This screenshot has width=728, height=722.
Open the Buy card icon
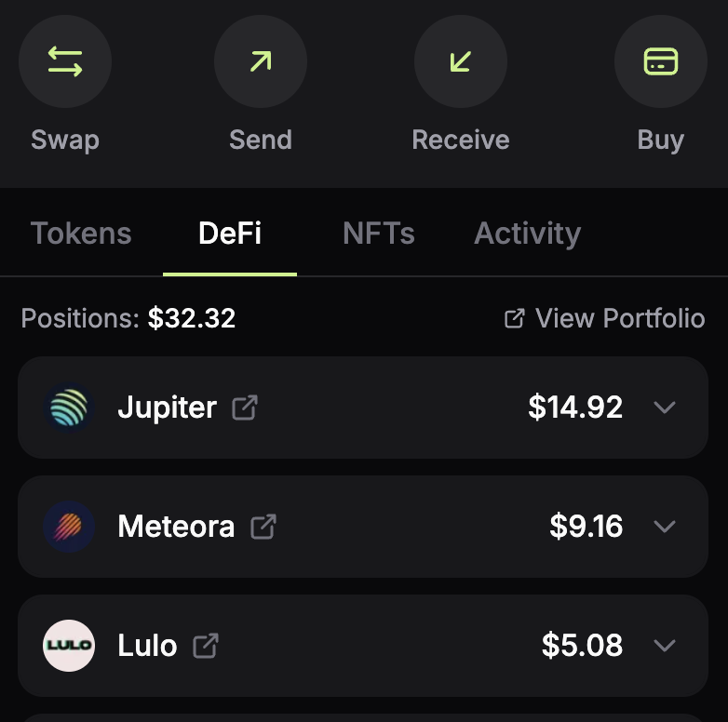point(660,62)
